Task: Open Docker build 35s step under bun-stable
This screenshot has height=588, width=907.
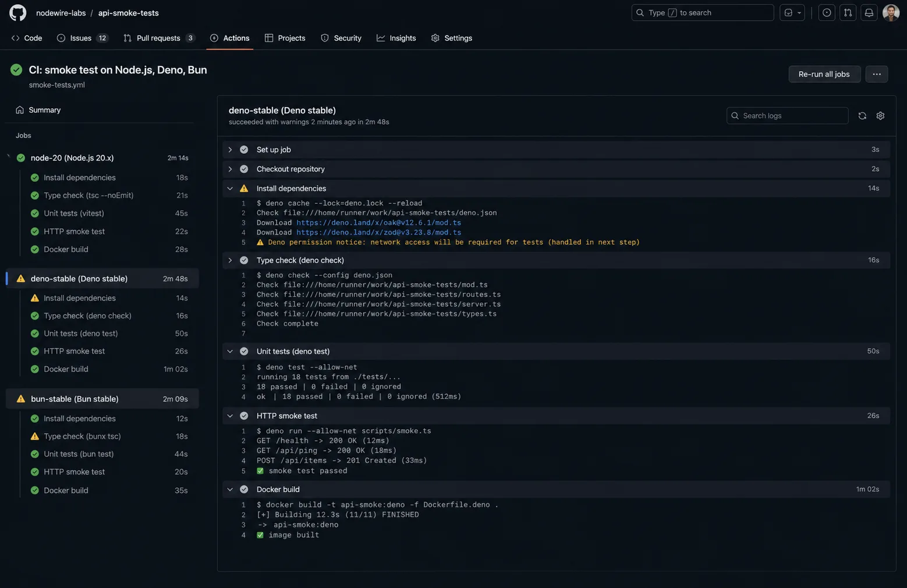Action: (x=109, y=491)
